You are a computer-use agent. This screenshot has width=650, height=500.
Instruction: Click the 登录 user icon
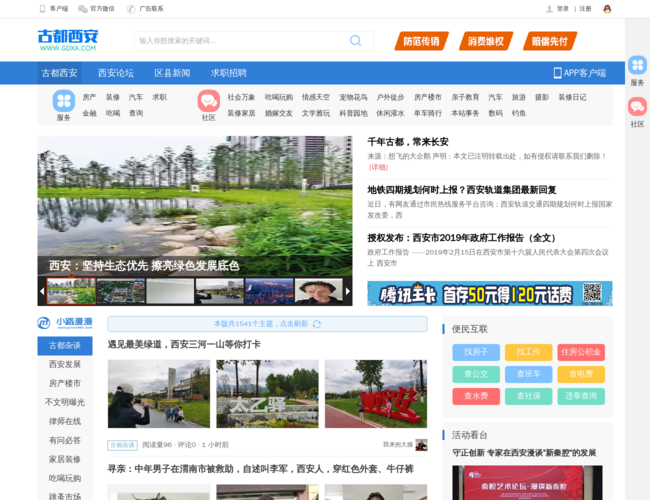(x=549, y=9)
